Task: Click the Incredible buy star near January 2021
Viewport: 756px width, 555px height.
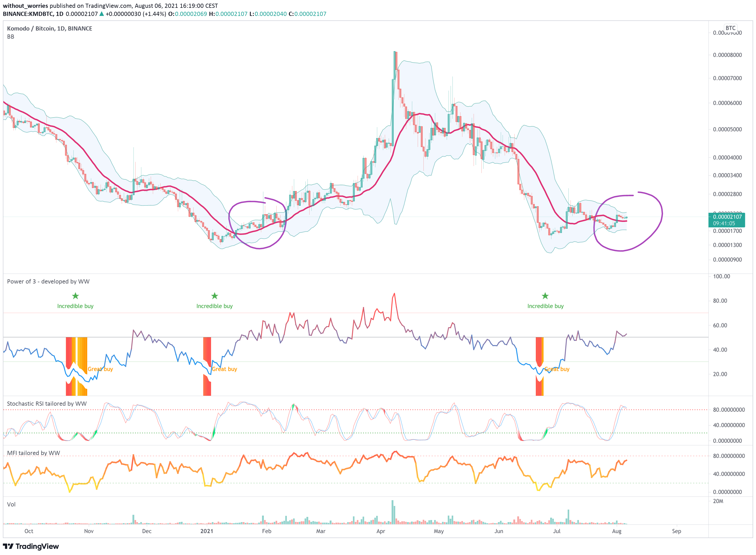Action: coord(214,296)
